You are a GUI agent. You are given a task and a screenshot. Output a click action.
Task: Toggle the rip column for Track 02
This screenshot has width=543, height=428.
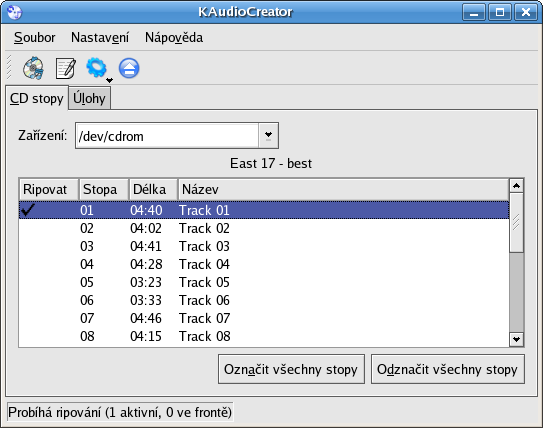click(x=48, y=229)
